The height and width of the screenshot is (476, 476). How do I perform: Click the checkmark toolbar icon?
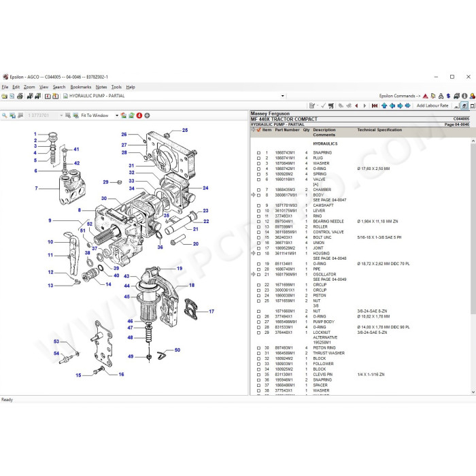click(x=323, y=105)
